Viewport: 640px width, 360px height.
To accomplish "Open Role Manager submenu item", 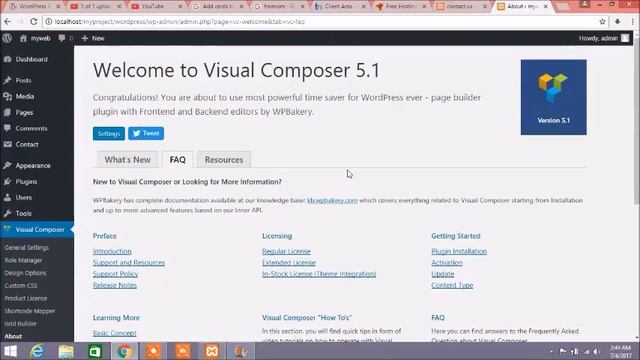I will pyautogui.click(x=23, y=260).
